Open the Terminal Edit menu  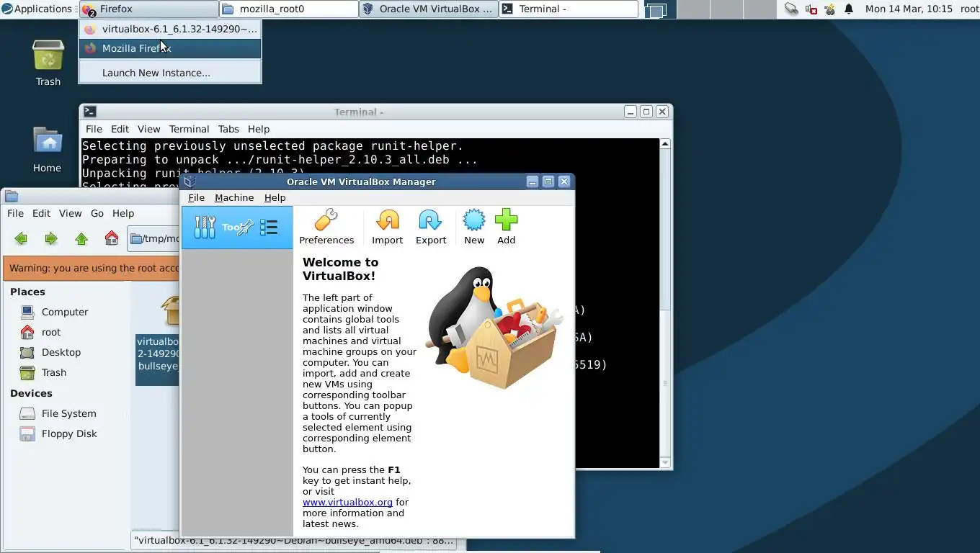tap(120, 129)
